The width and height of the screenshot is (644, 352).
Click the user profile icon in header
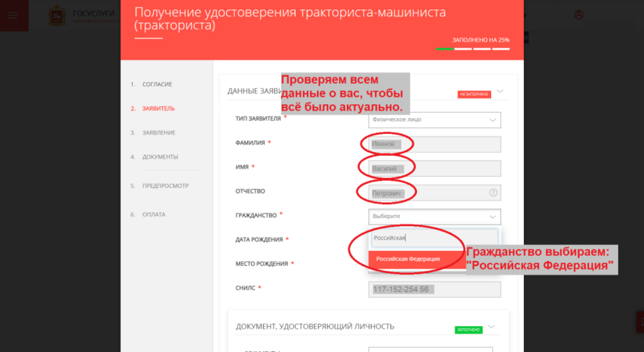click(x=579, y=15)
